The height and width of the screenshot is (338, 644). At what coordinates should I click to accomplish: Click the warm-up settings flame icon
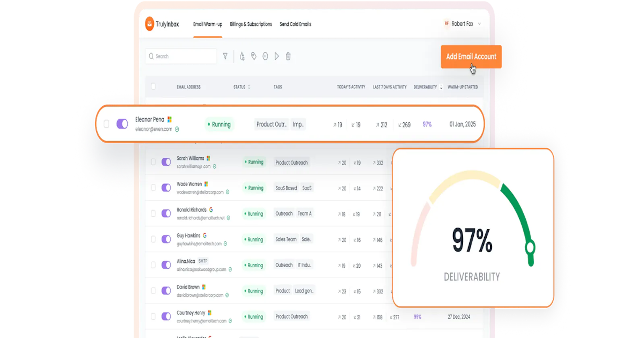tap(242, 56)
